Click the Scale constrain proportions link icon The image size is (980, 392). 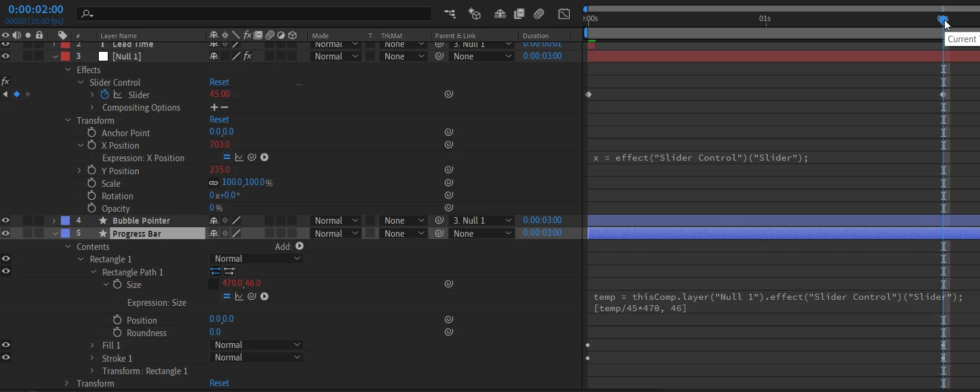coord(213,183)
